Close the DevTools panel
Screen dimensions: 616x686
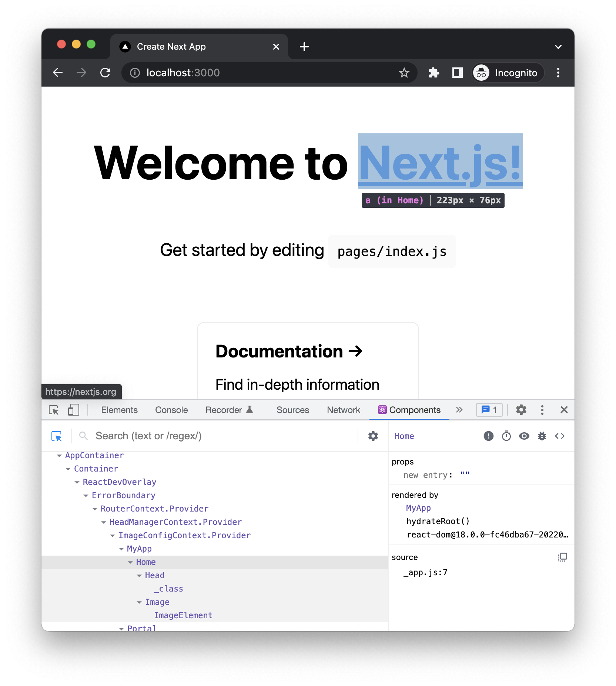(564, 410)
